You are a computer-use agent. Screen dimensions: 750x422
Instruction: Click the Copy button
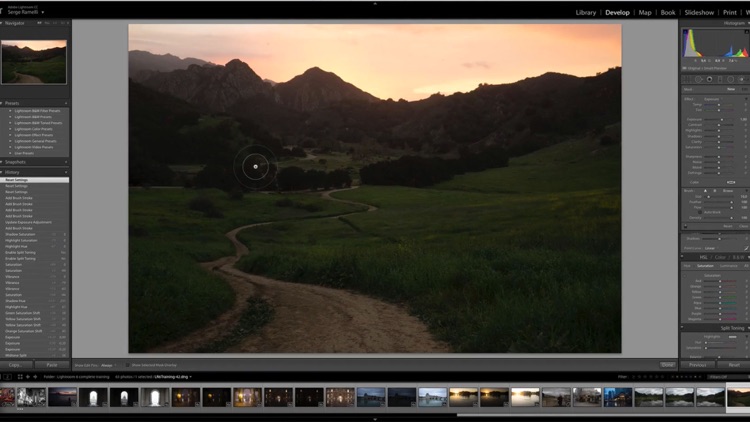15,365
